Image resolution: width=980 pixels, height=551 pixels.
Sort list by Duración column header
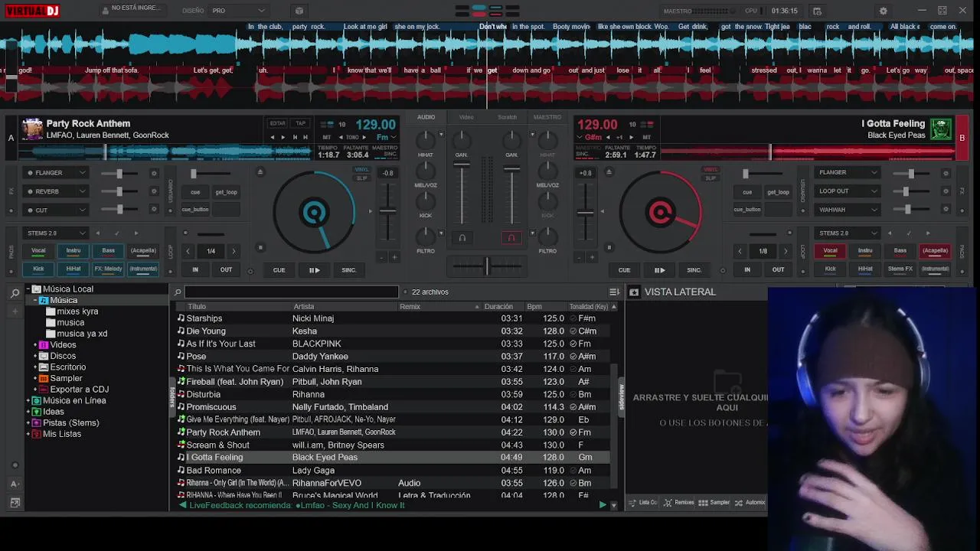498,306
